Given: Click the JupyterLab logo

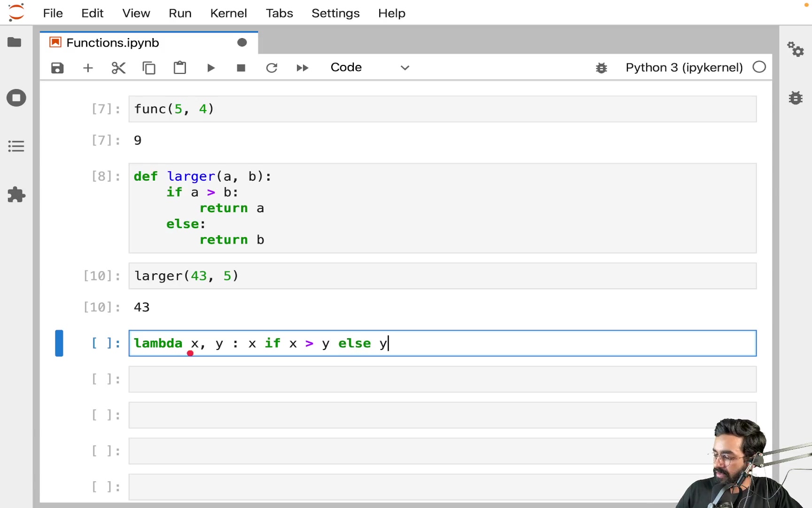Looking at the screenshot, I should (x=16, y=13).
